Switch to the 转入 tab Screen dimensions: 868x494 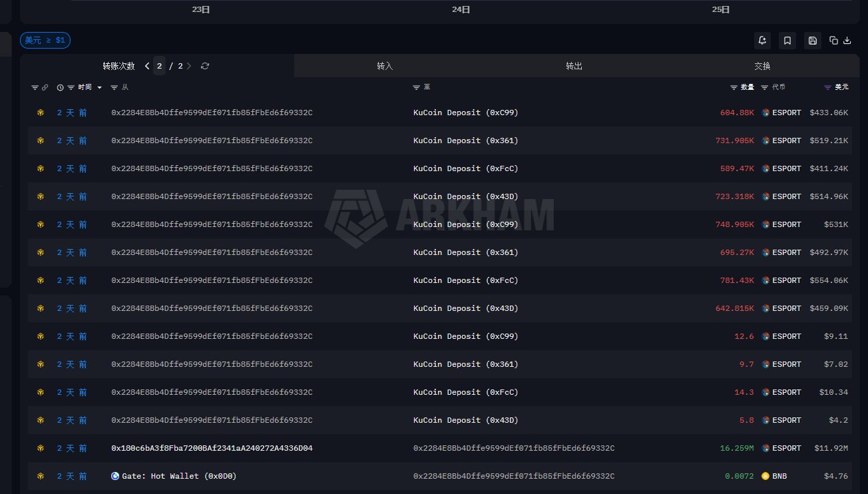(385, 66)
